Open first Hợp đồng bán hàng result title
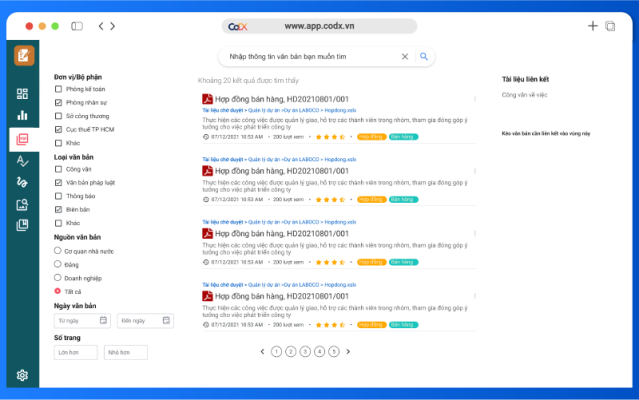This screenshot has width=639, height=400. click(282, 99)
